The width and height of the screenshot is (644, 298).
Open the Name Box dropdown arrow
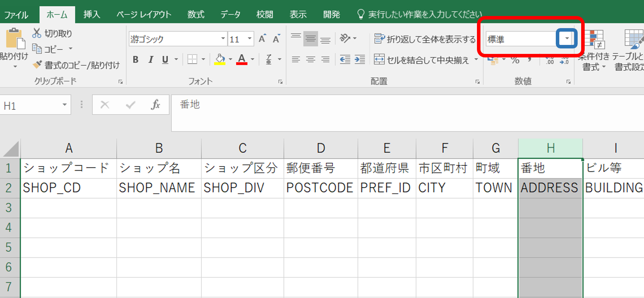(64, 105)
